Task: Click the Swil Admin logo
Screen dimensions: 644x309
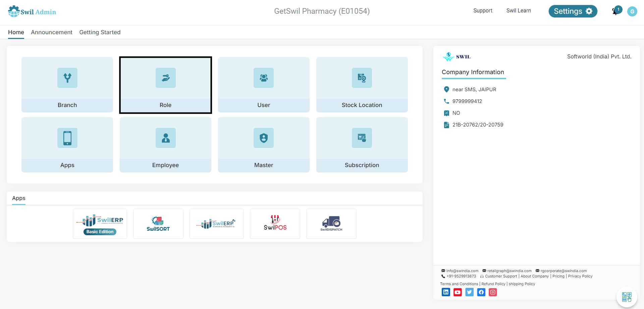Action: (x=32, y=11)
